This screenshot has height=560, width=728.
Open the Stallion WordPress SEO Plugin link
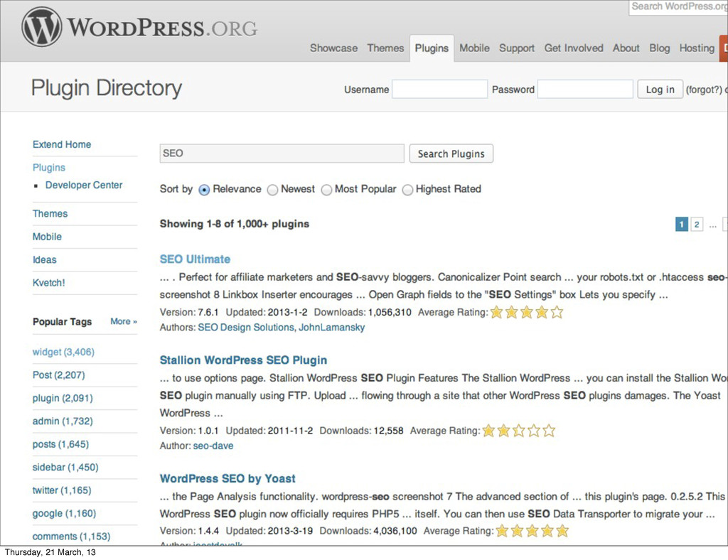pyautogui.click(x=243, y=360)
